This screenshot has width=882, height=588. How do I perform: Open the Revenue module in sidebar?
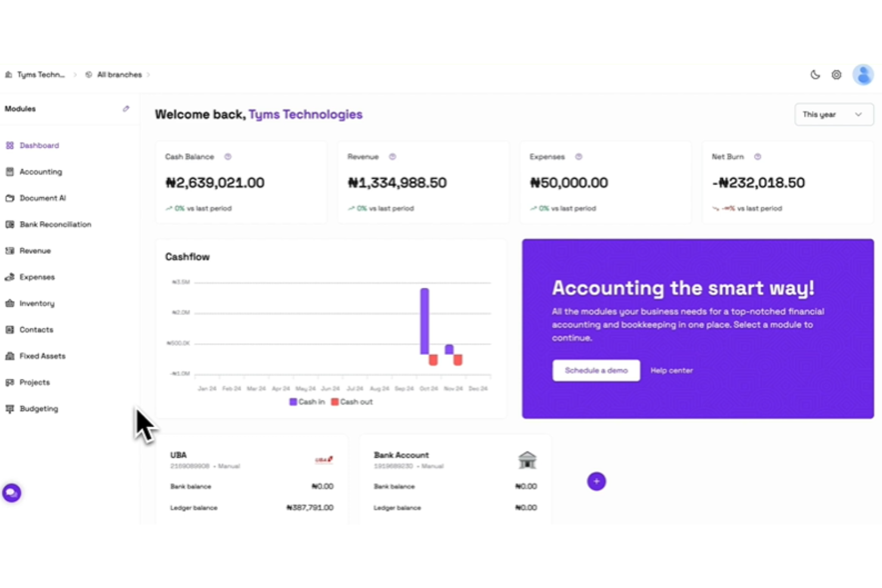(35, 251)
